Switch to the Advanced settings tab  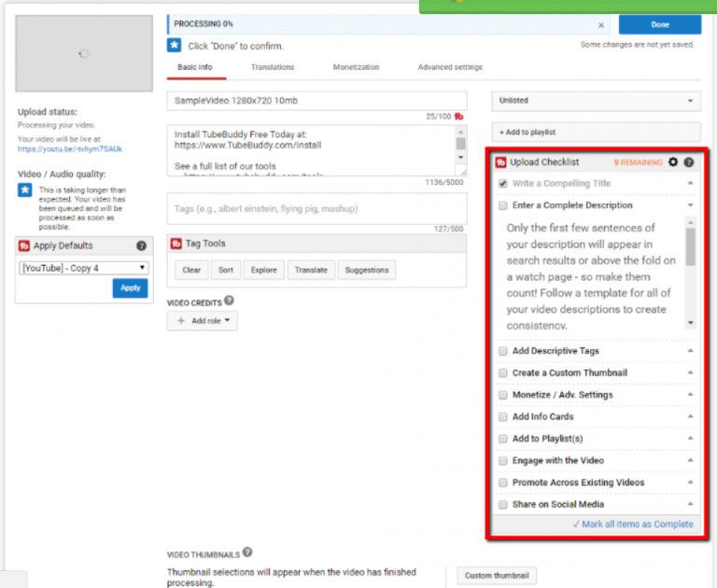pos(450,67)
